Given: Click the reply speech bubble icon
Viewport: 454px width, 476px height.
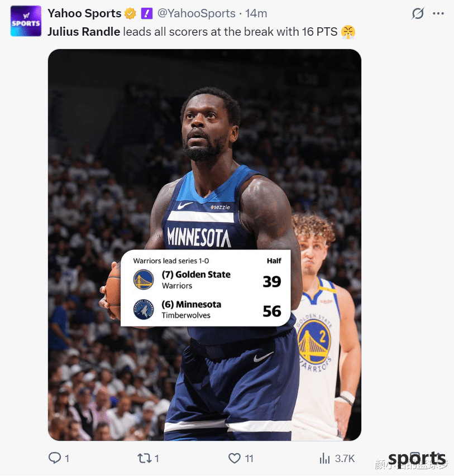Looking at the screenshot, I should tap(55, 458).
